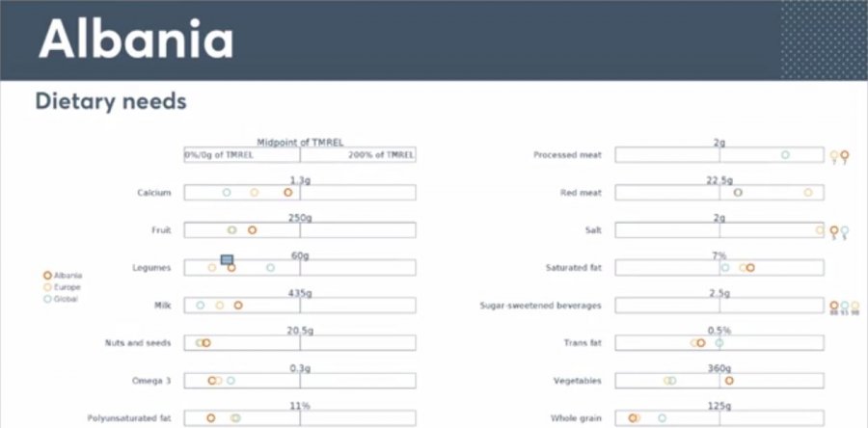This screenshot has width=868, height=428.
Task: Select Albania's marker in the Vegetables bar
Action: tap(729, 381)
